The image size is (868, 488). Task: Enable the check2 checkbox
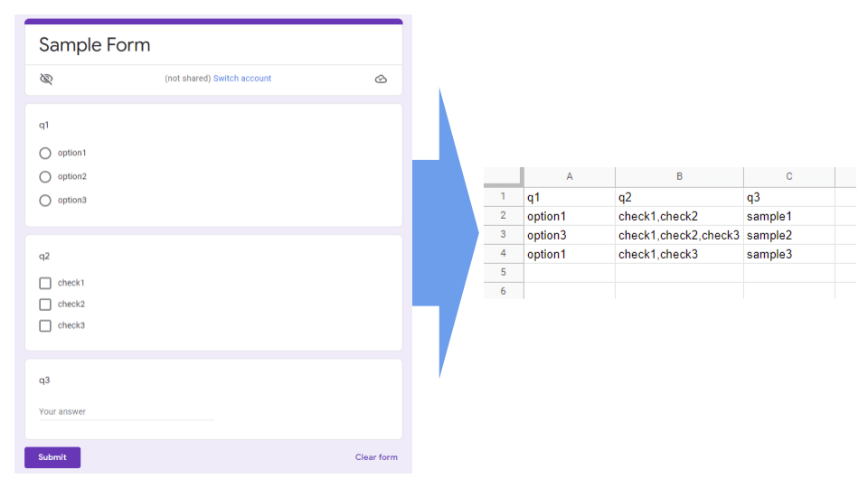45,305
